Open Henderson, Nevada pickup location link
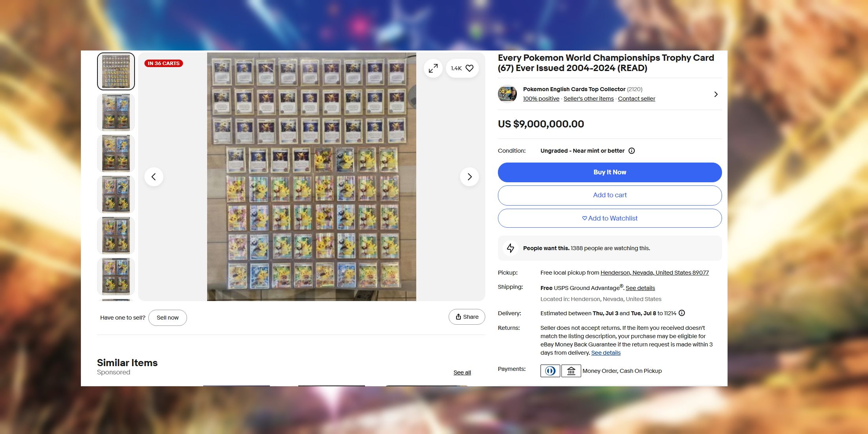 (655, 273)
